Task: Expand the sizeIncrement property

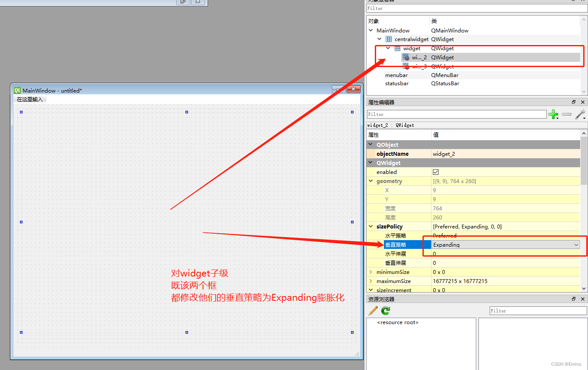Action: tap(371, 290)
